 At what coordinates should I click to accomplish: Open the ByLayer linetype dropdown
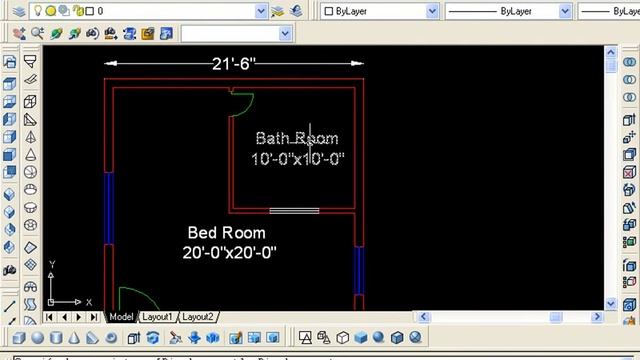[x=565, y=11]
